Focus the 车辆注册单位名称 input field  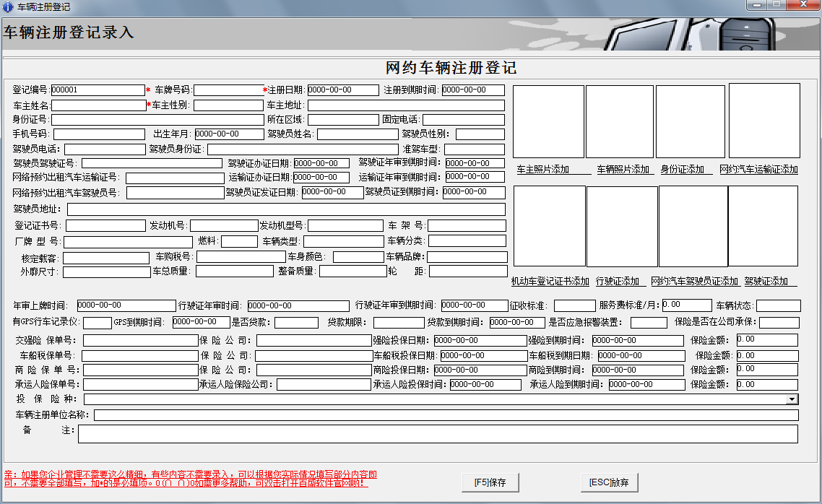446,415
